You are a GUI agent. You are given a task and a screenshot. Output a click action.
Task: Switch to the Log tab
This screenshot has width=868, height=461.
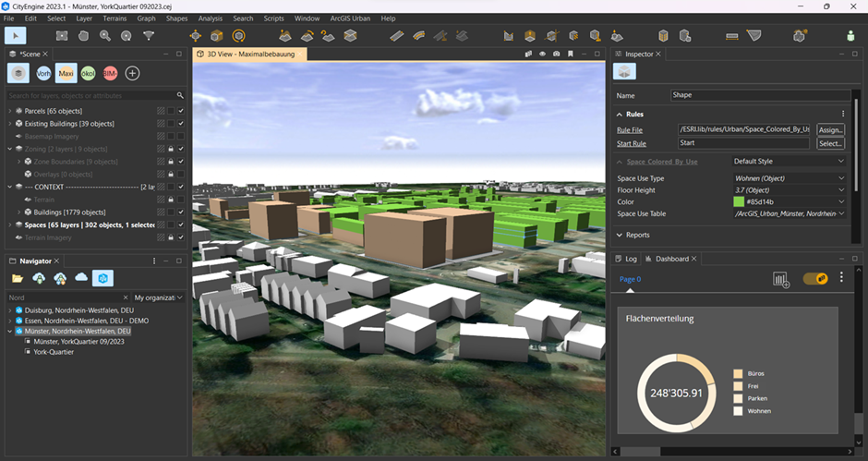(x=626, y=259)
